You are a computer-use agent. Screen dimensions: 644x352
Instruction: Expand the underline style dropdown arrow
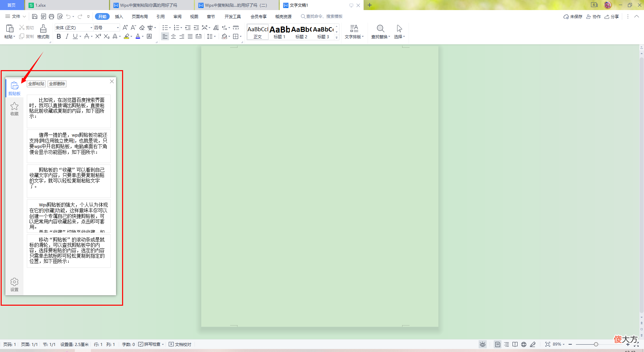[x=80, y=37]
